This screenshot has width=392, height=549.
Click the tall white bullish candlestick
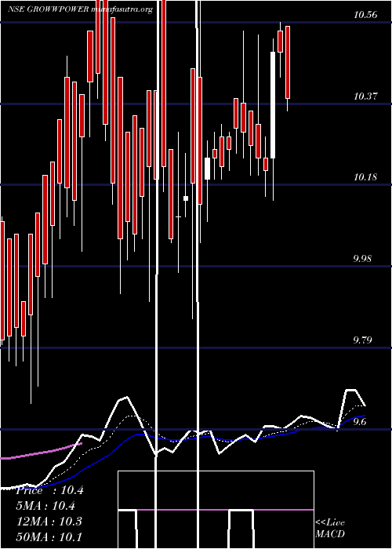pos(273,105)
